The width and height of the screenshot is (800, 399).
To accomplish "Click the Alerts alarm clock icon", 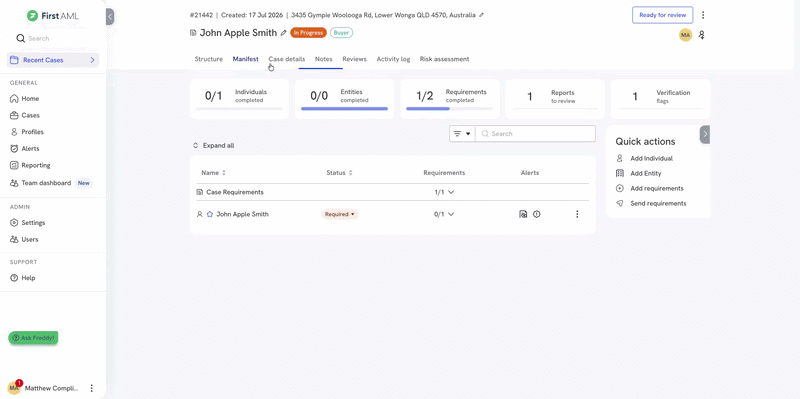I will [x=14, y=148].
